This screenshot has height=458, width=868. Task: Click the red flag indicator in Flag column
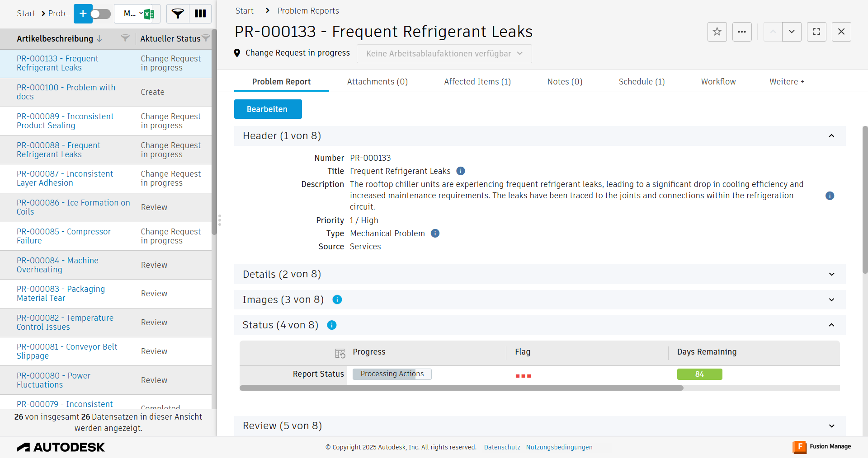pyautogui.click(x=523, y=376)
